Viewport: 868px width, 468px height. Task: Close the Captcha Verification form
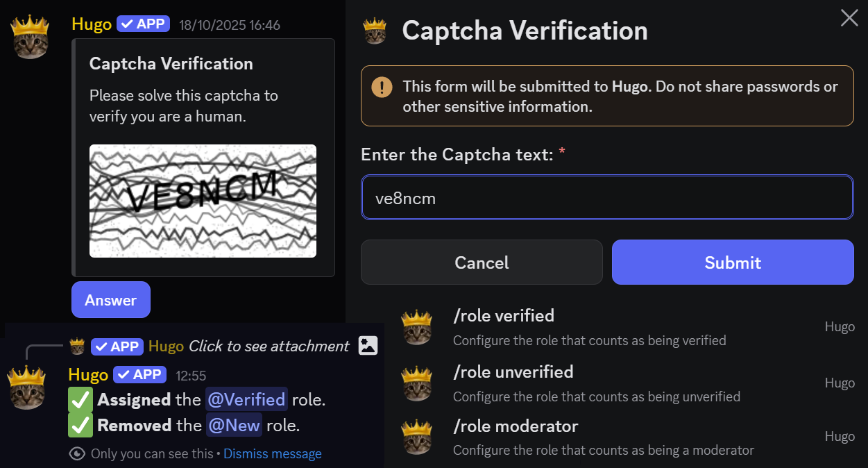pyautogui.click(x=849, y=18)
